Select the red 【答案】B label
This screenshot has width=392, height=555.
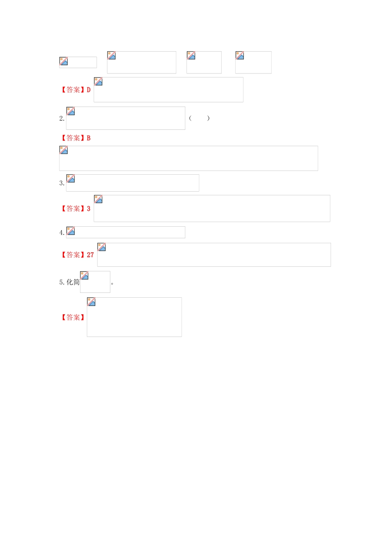coord(76,138)
